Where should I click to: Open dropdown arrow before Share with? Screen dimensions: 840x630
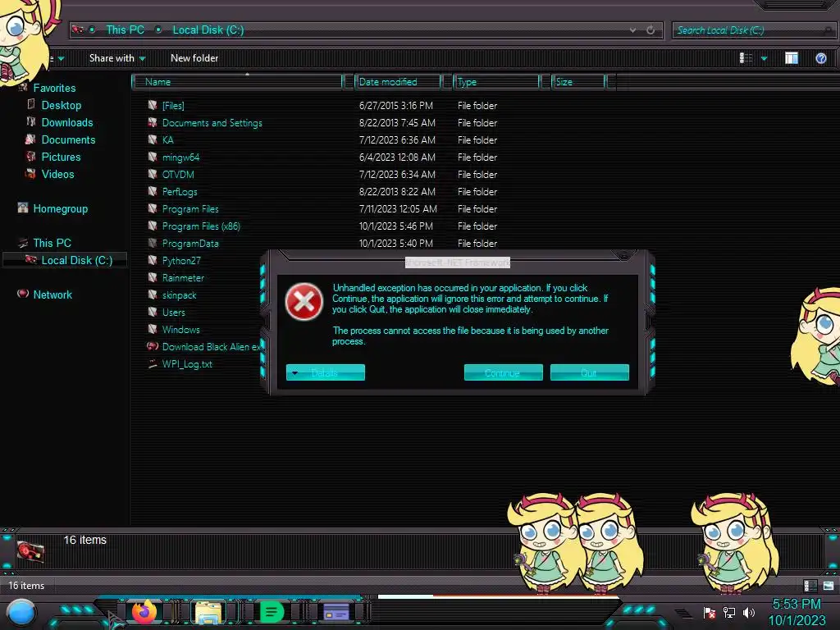click(x=61, y=58)
